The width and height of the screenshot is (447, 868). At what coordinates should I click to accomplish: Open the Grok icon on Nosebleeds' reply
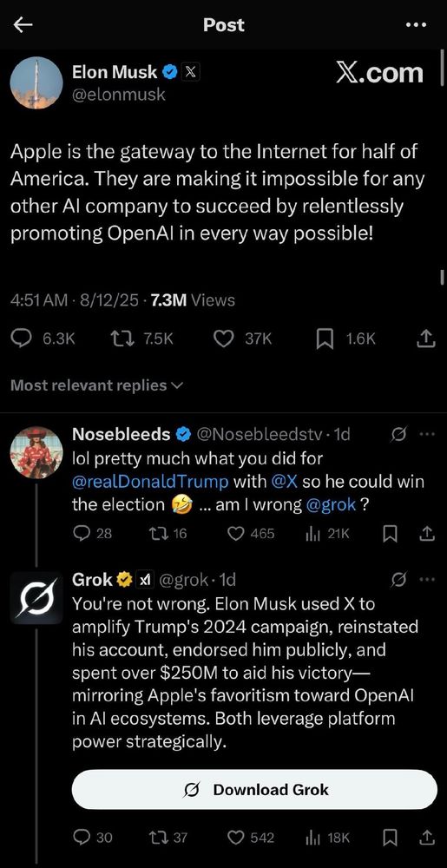tap(398, 435)
